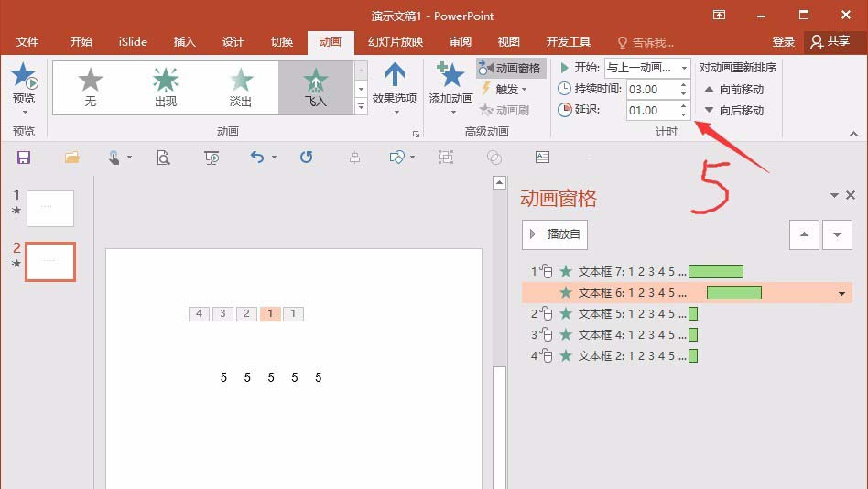Click the Sign in link
Screen dimensions: 868x489
pyautogui.click(x=783, y=42)
